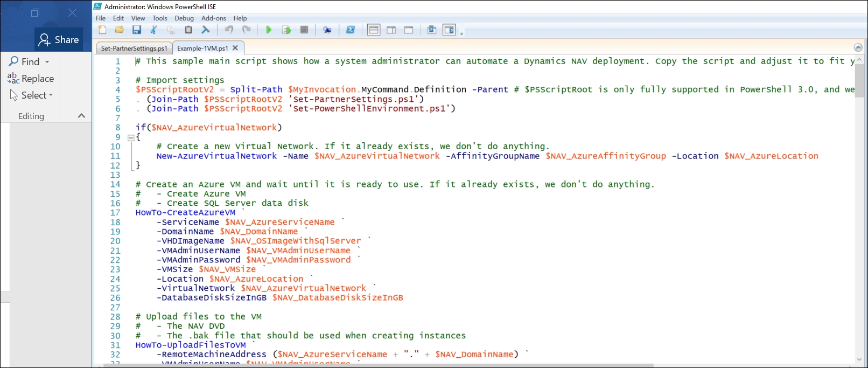Click the $NAV_OSImageWithSqlServer variable on line 20
The height and width of the screenshot is (368, 868).
tap(296, 241)
